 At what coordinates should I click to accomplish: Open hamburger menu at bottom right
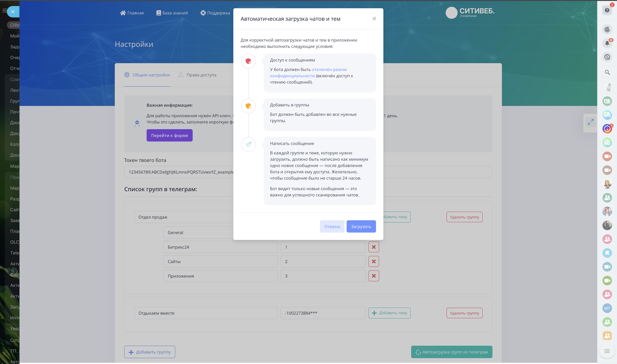click(607, 351)
